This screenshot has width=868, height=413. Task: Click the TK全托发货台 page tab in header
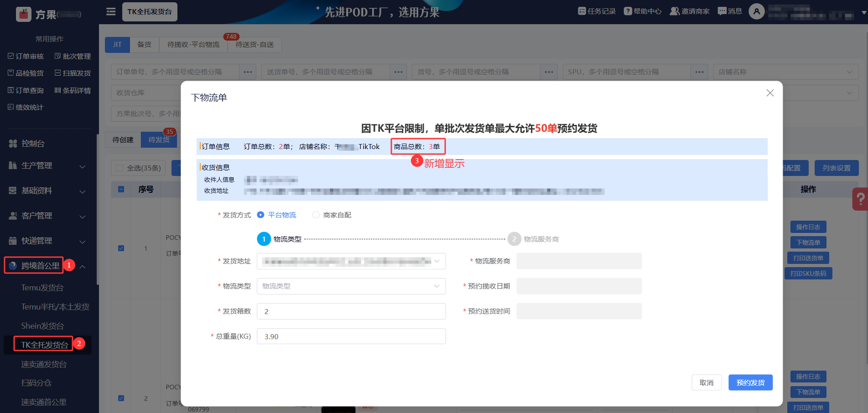click(150, 12)
